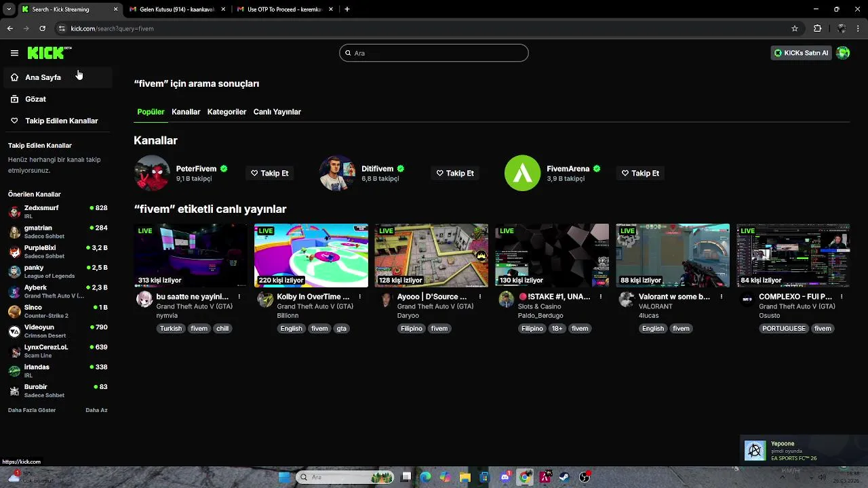This screenshot has width=868, height=488.
Task: Open gmatrian recommended channel
Action: click(57, 232)
